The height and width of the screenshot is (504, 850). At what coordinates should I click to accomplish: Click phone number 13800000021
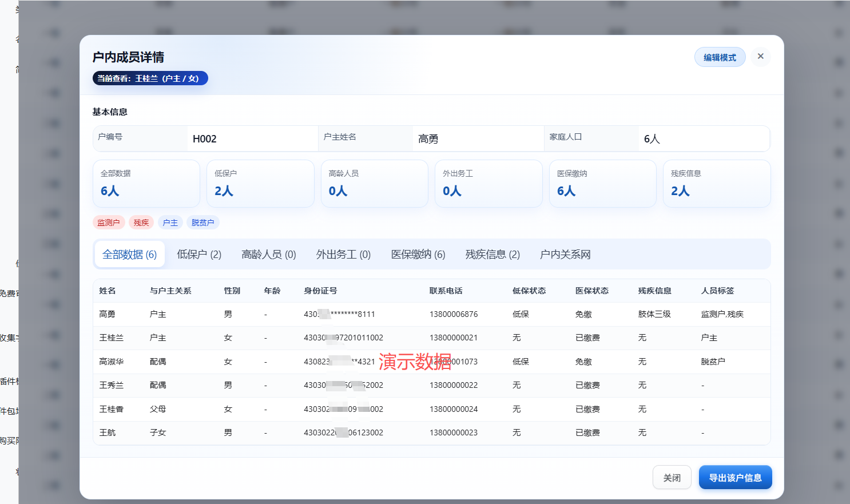coord(454,338)
